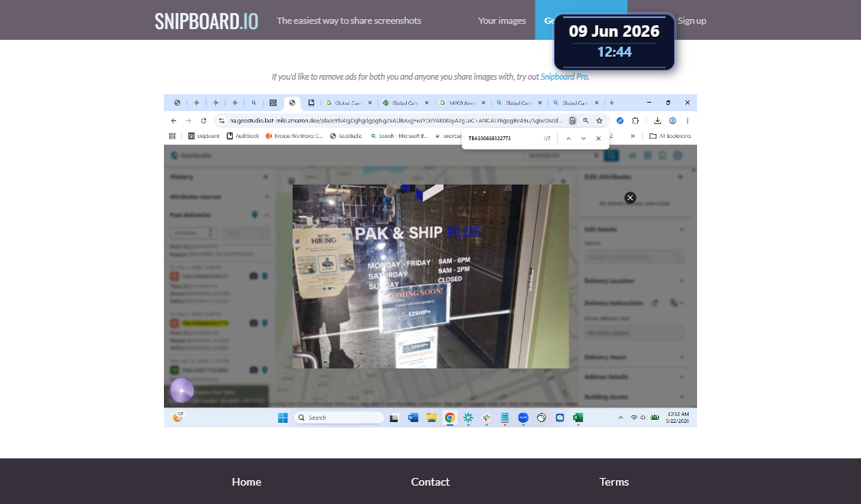The image size is (861, 504).
Task: Open Zoom from the taskbar
Action: coord(523,417)
